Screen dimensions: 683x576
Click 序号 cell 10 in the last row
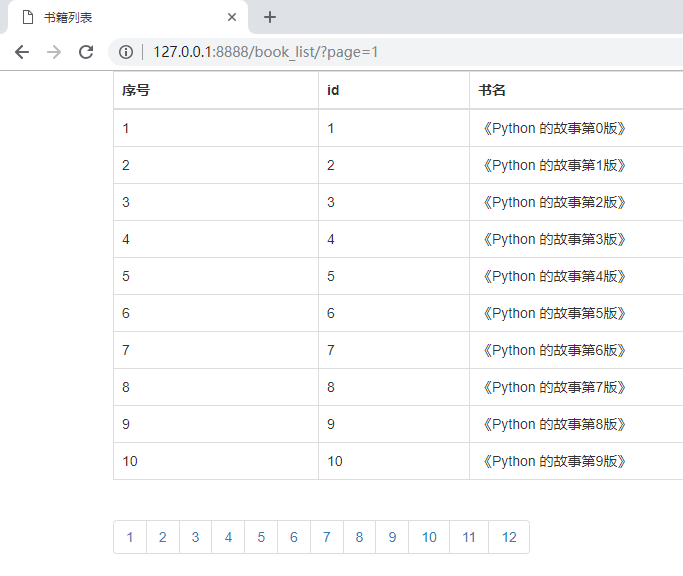click(216, 461)
